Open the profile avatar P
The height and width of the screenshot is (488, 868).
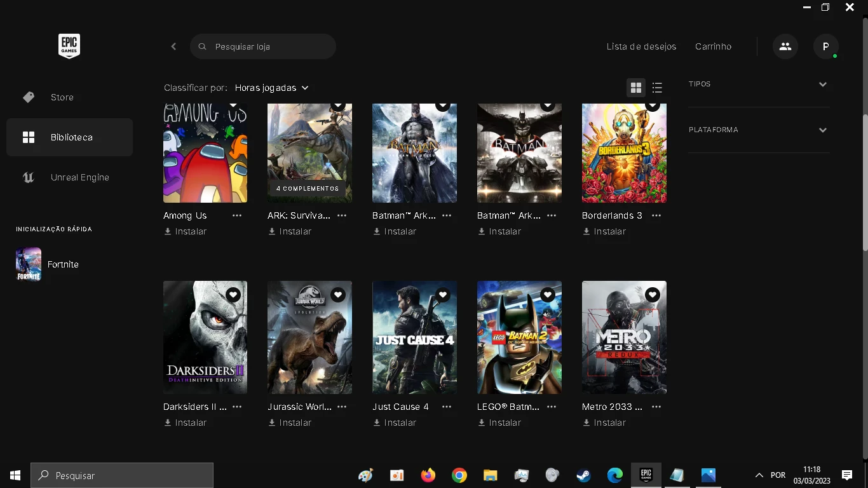tap(826, 46)
